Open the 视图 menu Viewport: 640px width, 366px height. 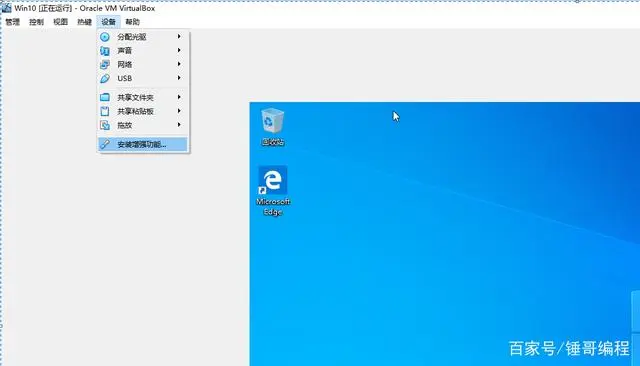(x=60, y=22)
